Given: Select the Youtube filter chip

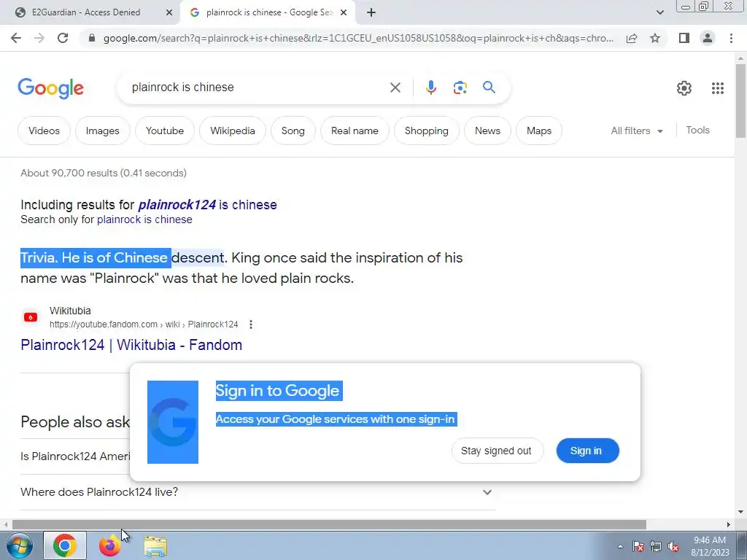Looking at the screenshot, I should coord(165,131).
